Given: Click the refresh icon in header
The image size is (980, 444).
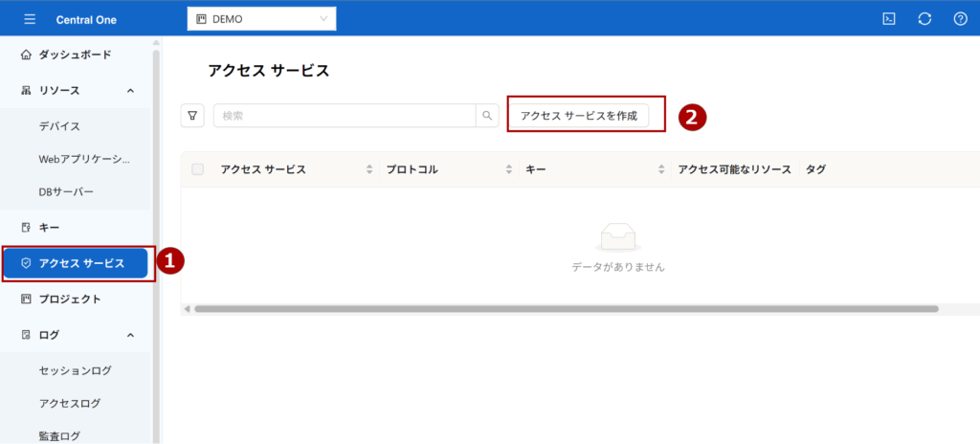Looking at the screenshot, I should tap(924, 19).
